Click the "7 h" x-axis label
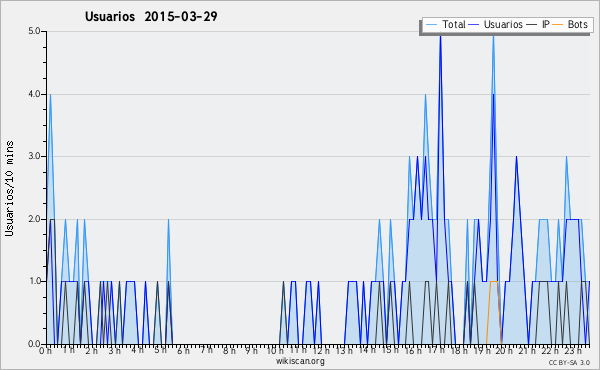 tap(206, 351)
